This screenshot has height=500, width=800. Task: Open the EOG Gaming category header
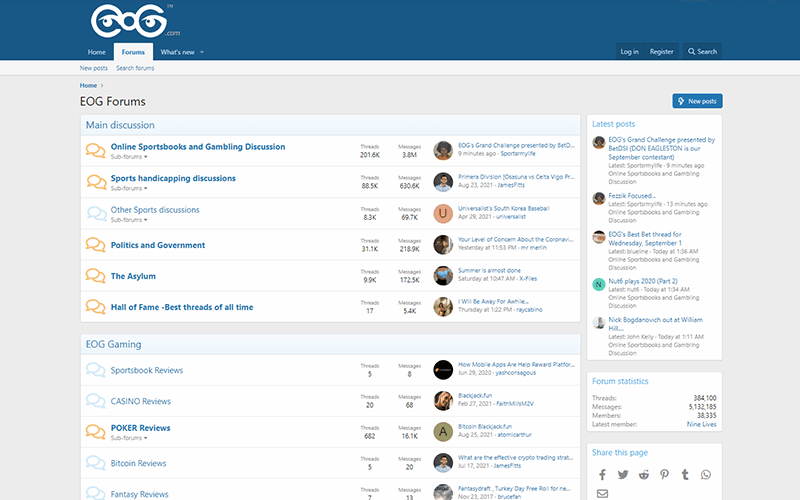coord(113,344)
